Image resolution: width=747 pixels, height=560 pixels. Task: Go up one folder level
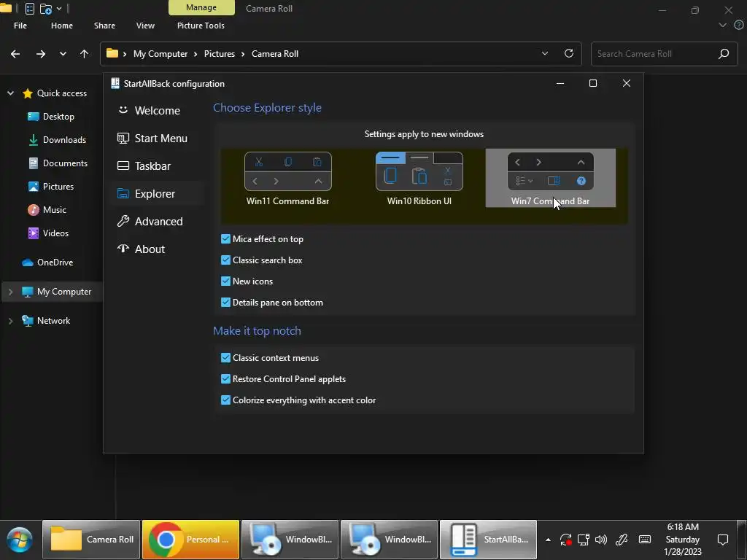[x=85, y=54]
